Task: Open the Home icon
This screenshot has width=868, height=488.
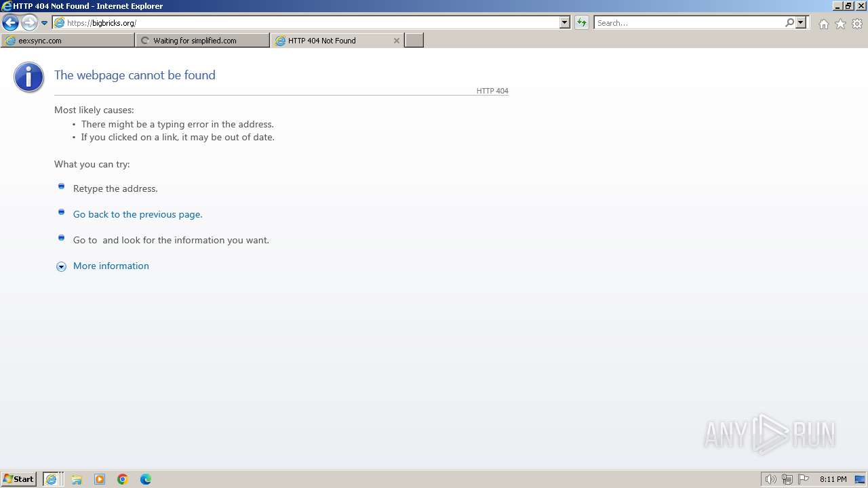Action: pos(823,24)
